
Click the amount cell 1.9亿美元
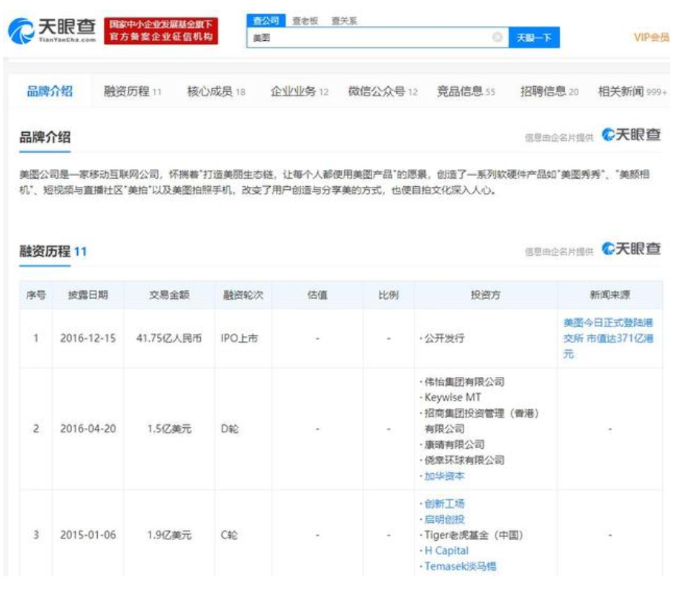tap(169, 535)
